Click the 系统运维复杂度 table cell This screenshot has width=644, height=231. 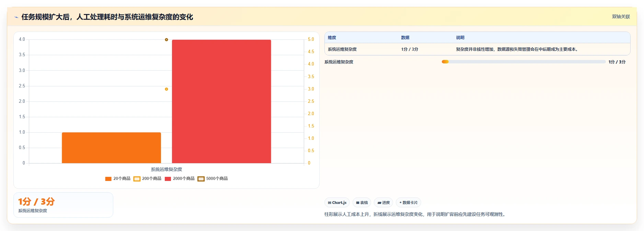(342, 49)
